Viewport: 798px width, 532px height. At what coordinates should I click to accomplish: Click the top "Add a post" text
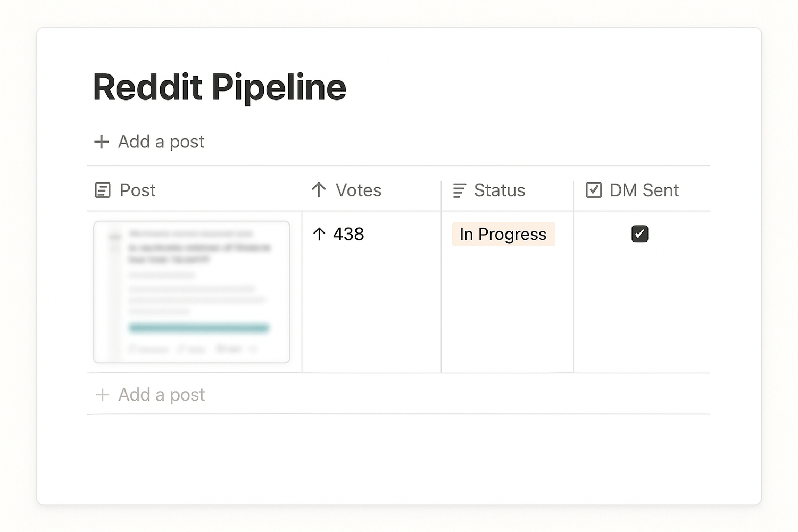click(x=161, y=142)
